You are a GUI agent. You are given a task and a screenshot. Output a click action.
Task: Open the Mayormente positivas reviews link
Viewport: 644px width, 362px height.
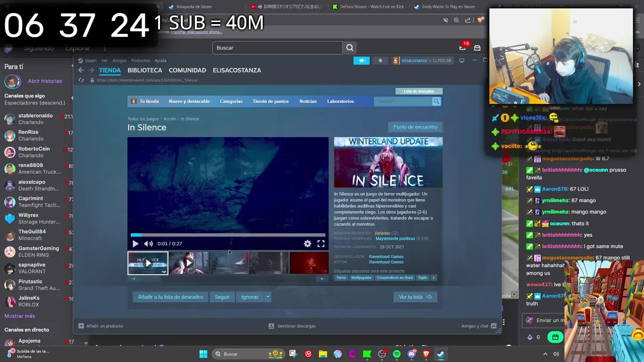(395, 239)
